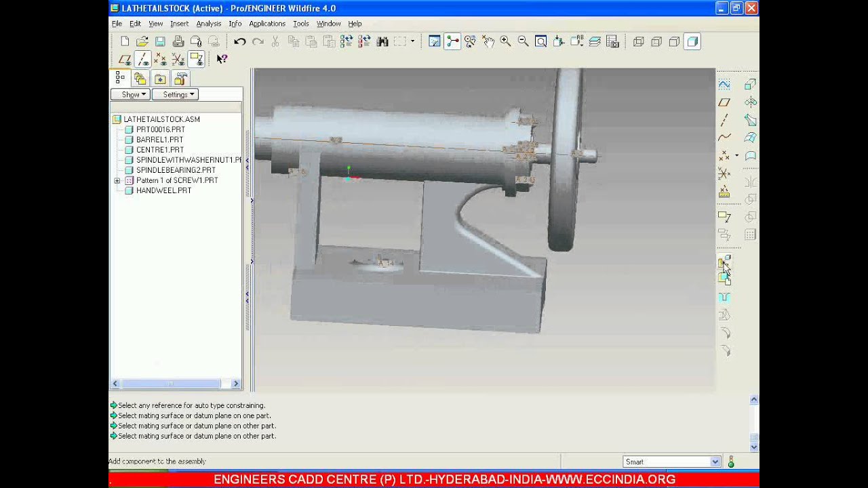Click the Repaint screen icon
This screenshot has height=488, width=868.
[x=435, y=42]
